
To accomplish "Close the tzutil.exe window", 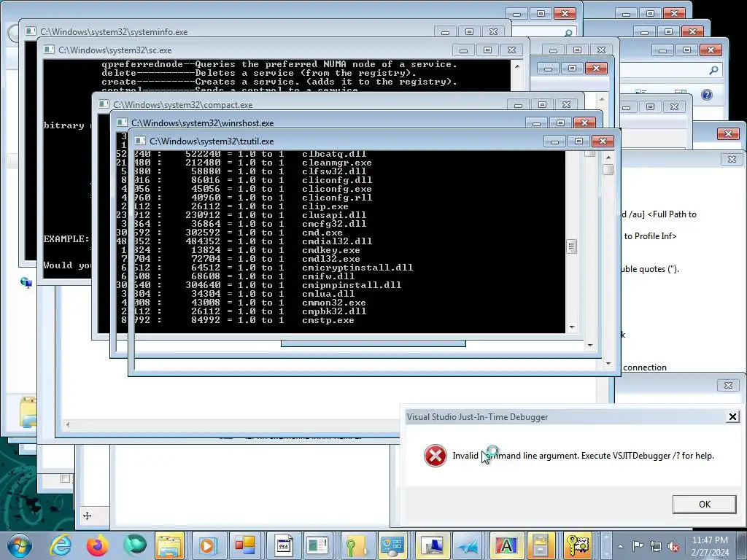I will click(603, 141).
